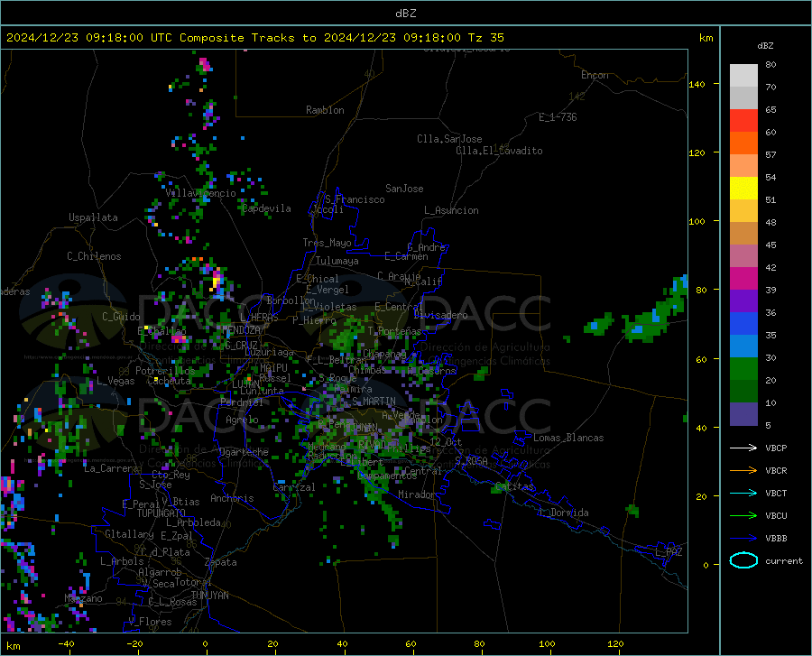Click the blue VBBB arrow icon
Image resolution: width=812 pixels, height=656 pixels.
click(743, 539)
